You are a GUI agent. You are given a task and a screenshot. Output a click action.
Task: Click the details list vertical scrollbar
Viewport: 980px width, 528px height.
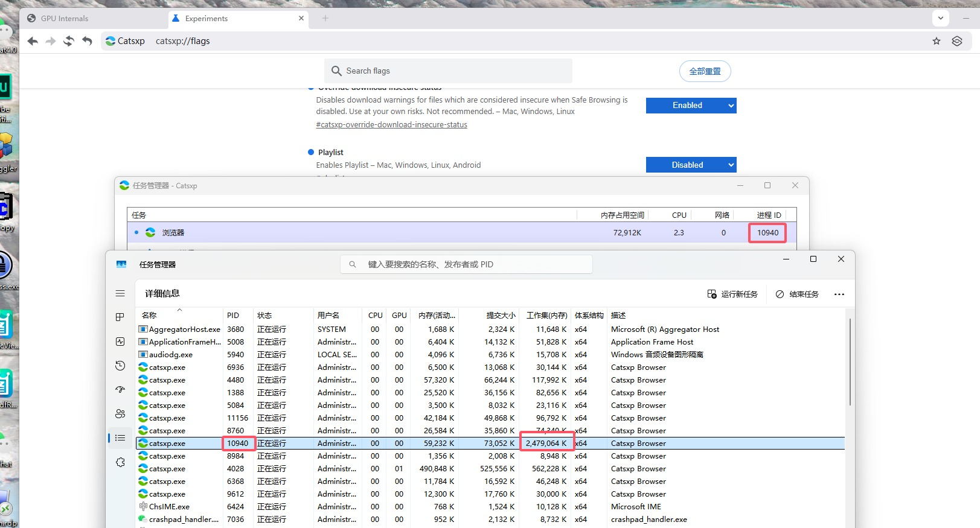pyautogui.click(x=850, y=362)
